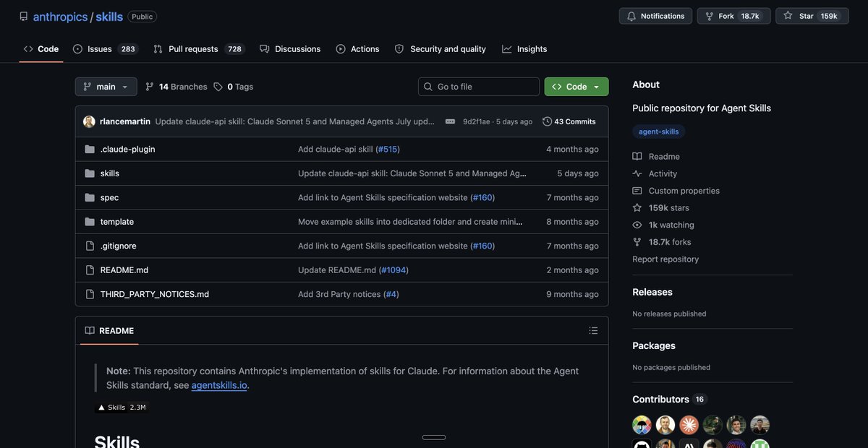Screen dimensions: 868x448
Task: Open the README.md file
Action: (x=124, y=270)
